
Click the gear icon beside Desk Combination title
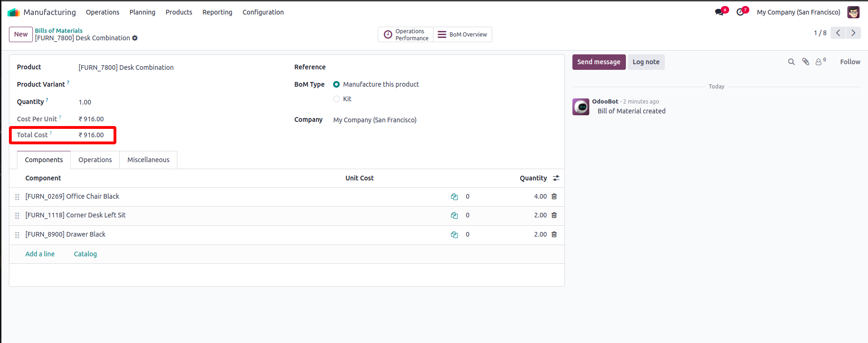tap(135, 38)
